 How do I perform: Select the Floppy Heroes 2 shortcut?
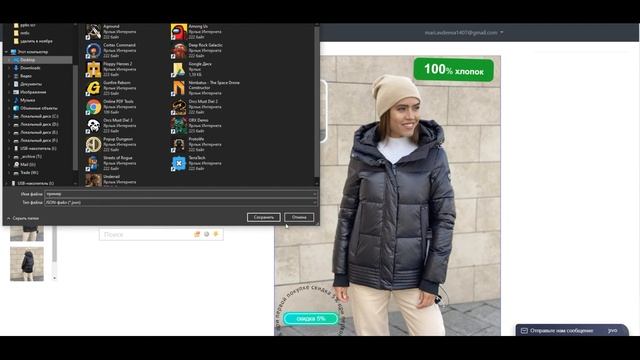click(110, 69)
